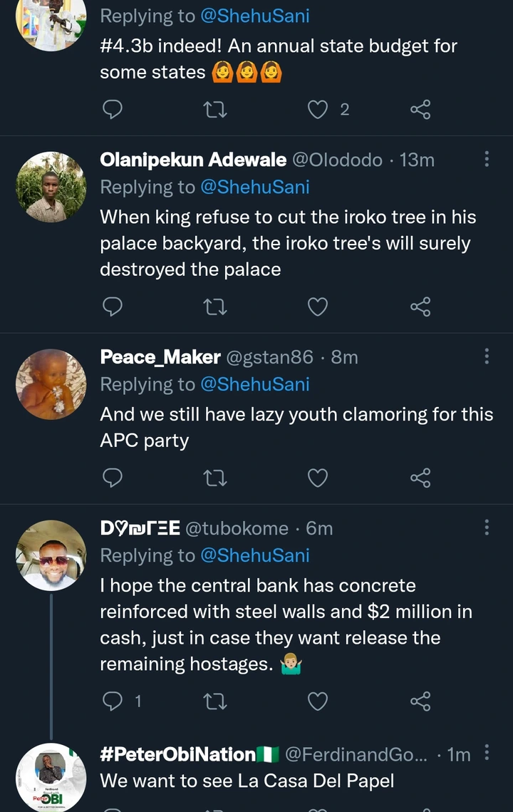Open @ShehuSani link in Peace_Maker's reply
The image size is (513, 812).
click(254, 384)
